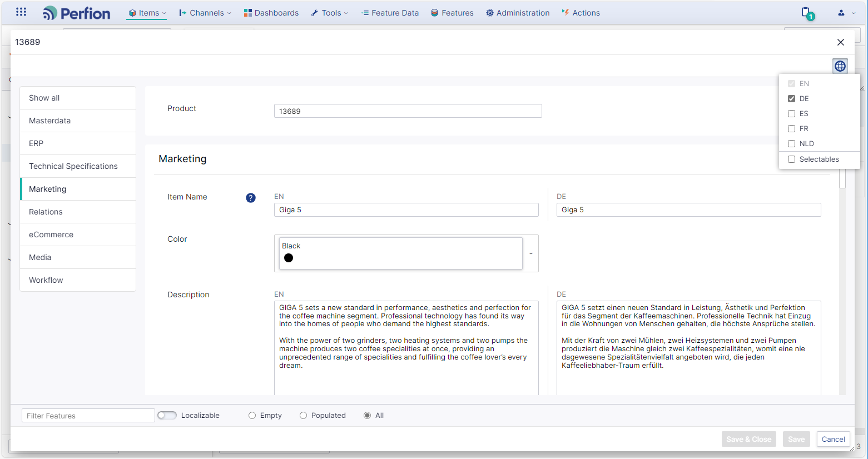Click the Save & Close button
Viewport: 868px width, 459px height.
[749, 439]
